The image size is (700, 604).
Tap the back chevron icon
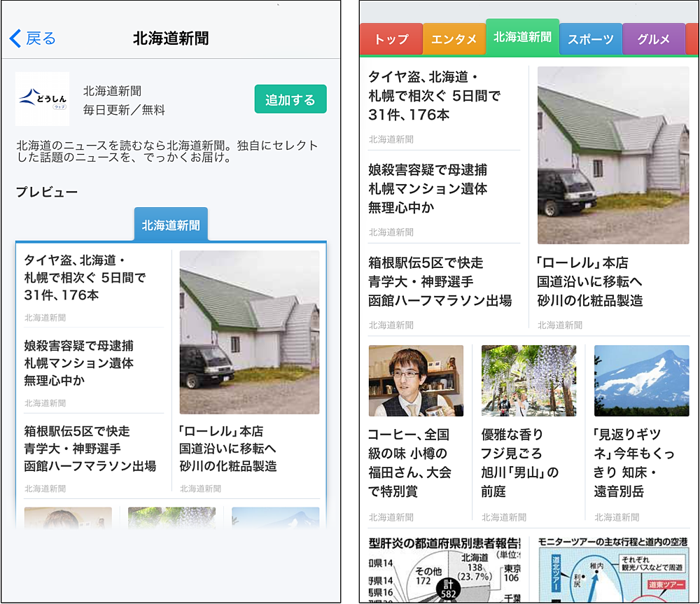(15, 38)
